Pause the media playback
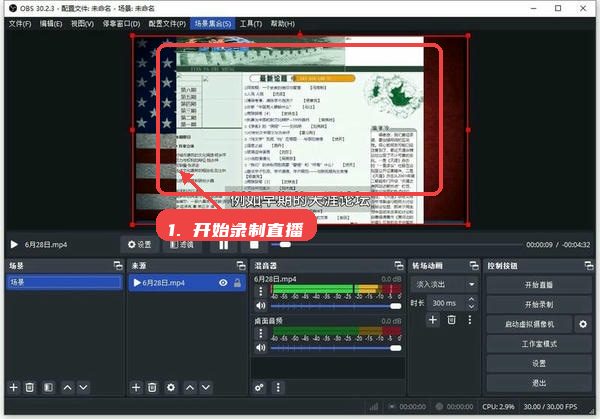 pos(224,245)
